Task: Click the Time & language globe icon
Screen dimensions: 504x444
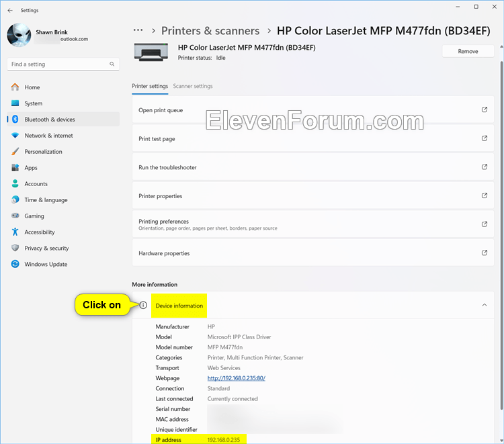Action: coord(15,199)
